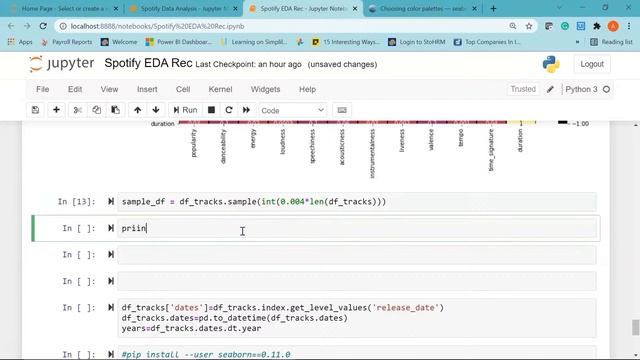Bookmark this page with the star icon

(529, 26)
